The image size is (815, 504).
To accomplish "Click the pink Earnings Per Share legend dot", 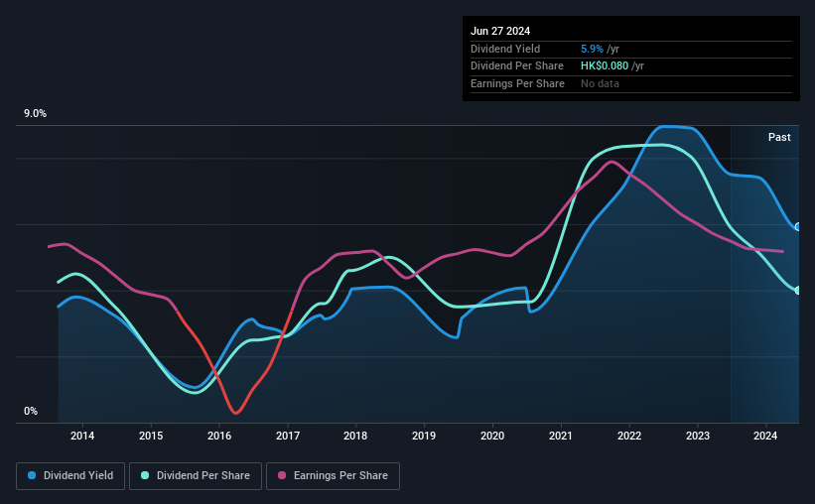I will coord(282,475).
